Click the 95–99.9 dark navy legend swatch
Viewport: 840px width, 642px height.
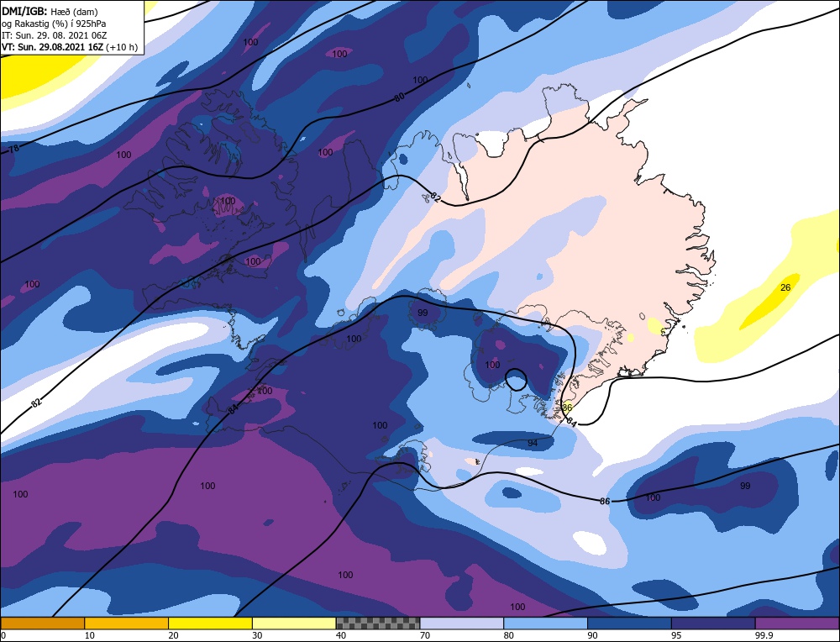point(713,623)
